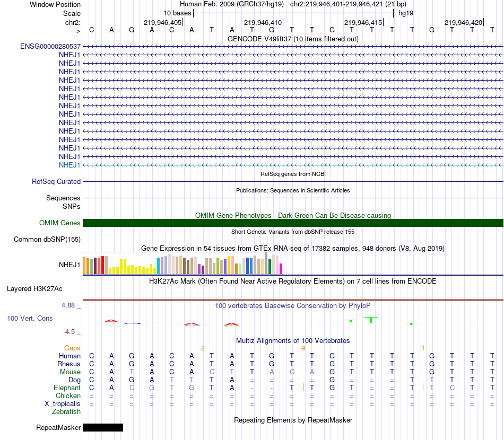Click the '10 bases' scale text
This screenshot has height=440, width=504.
pos(177,13)
